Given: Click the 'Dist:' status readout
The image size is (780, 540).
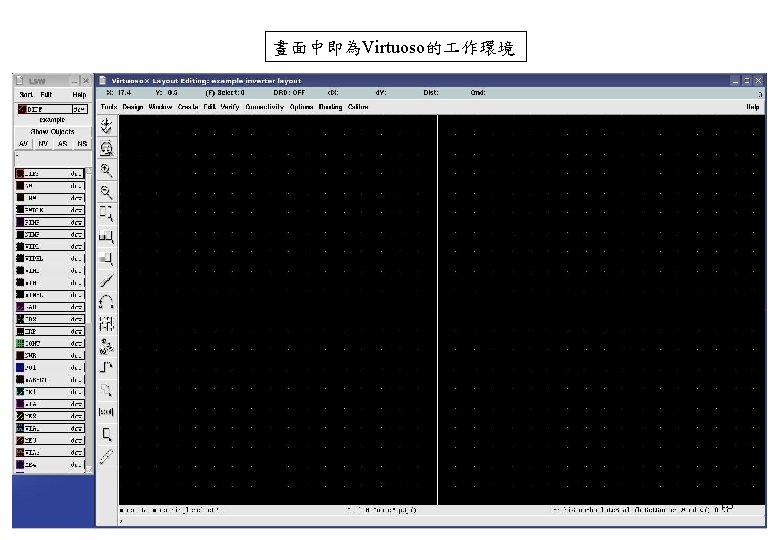Looking at the screenshot, I should (431, 92).
